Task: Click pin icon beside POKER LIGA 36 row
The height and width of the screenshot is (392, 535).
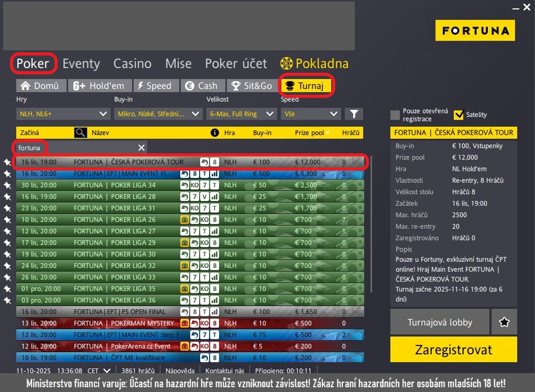Action: coord(7,300)
